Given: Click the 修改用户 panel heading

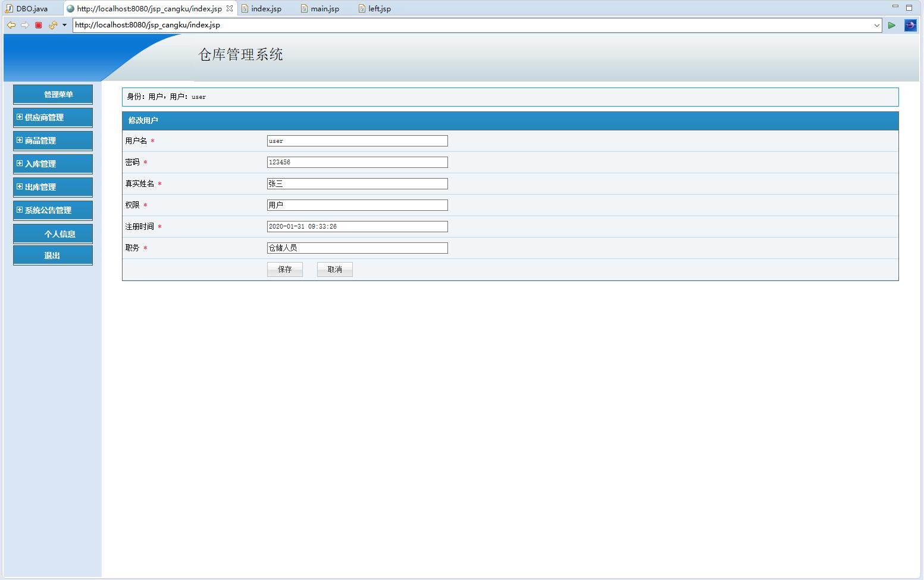Looking at the screenshot, I should 143,120.
